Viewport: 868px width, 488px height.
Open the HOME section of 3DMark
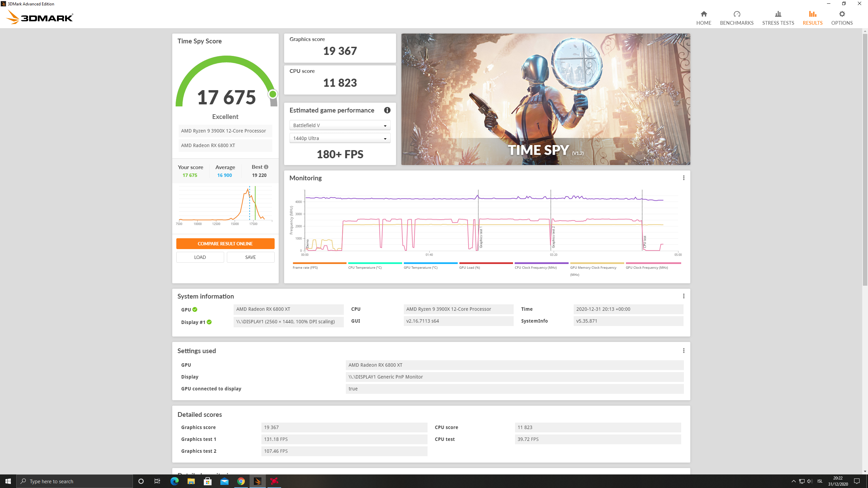[704, 18]
